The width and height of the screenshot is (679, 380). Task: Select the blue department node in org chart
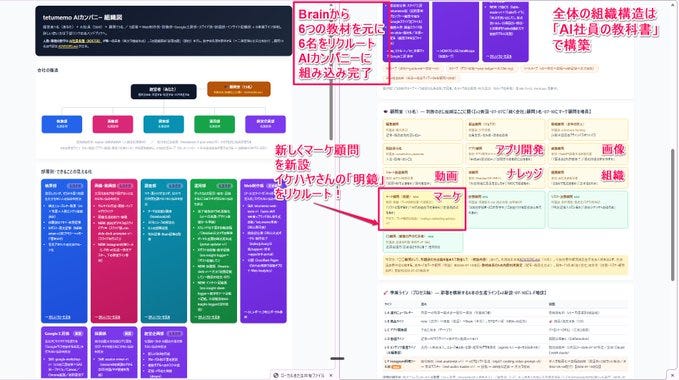point(62,124)
